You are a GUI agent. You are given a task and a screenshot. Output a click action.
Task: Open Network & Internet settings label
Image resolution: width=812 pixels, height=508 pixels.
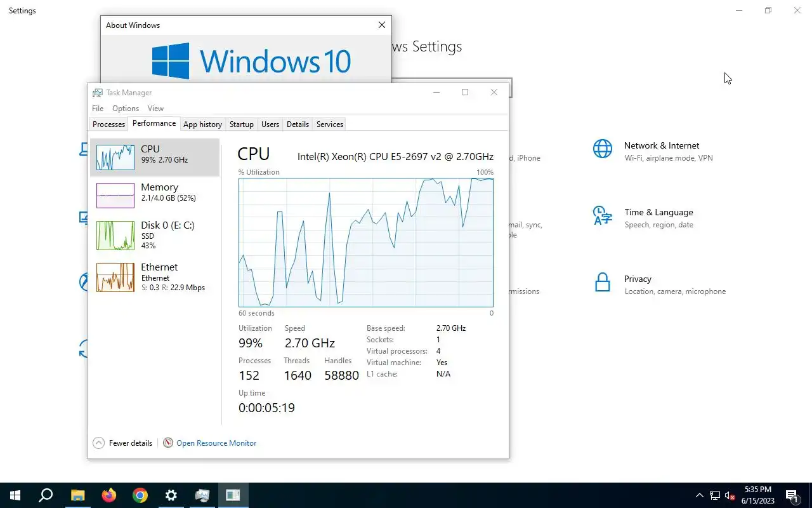(662, 145)
